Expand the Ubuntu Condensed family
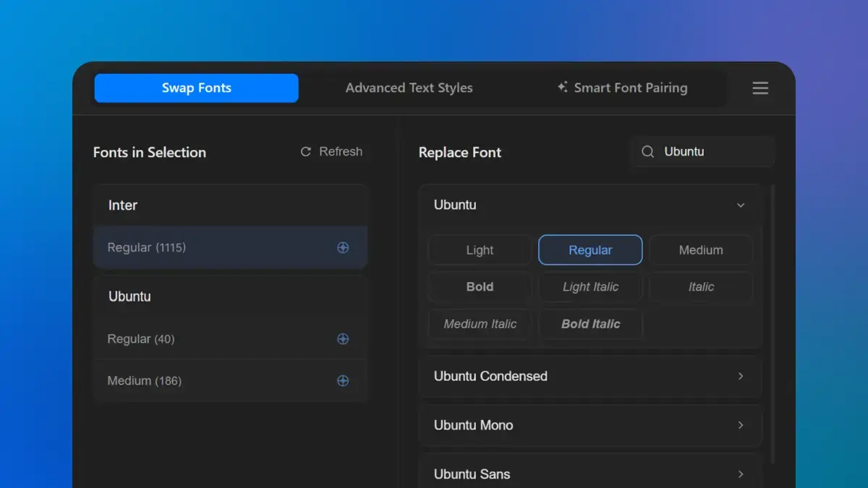Viewport: 868px width, 488px height. click(x=590, y=376)
